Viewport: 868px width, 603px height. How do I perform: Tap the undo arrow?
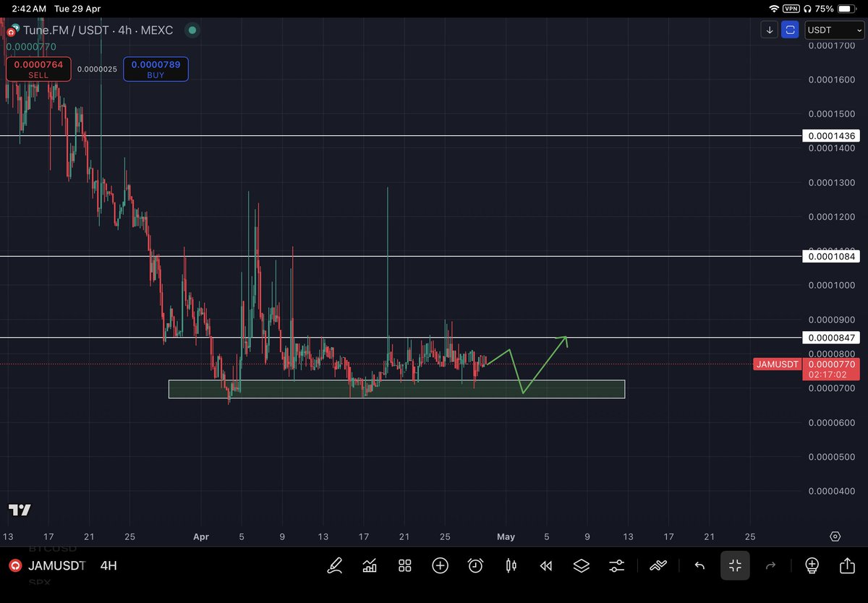click(699, 565)
